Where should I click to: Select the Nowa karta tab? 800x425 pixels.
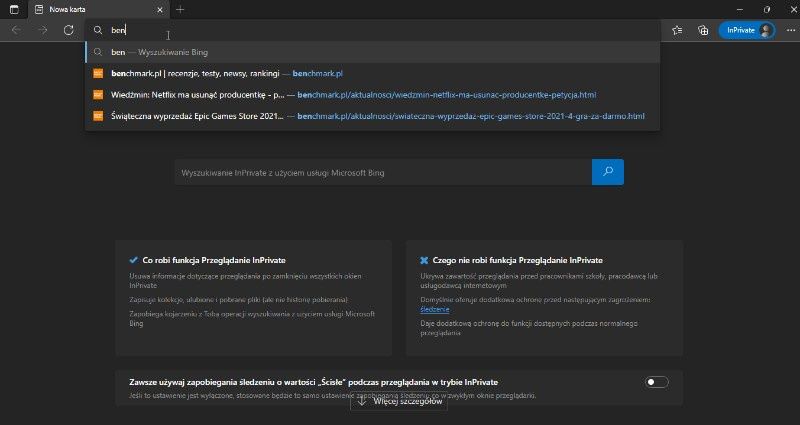point(97,9)
